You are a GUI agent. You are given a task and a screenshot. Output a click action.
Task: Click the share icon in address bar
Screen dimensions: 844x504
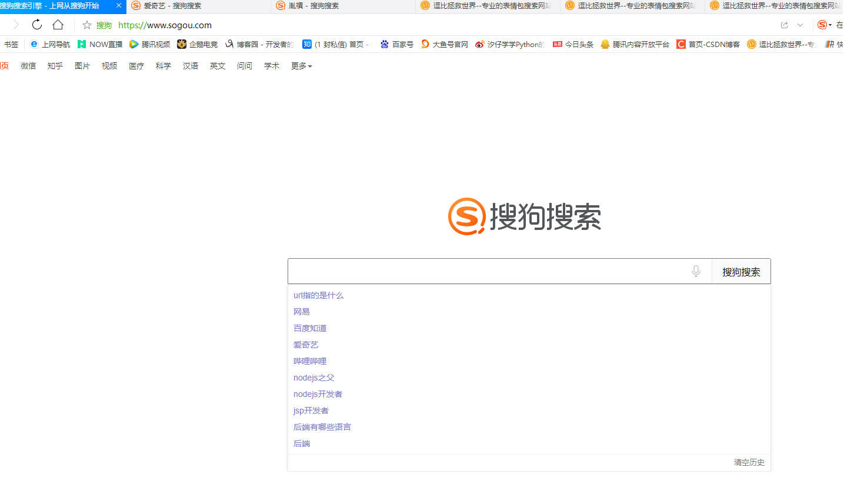[784, 25]
